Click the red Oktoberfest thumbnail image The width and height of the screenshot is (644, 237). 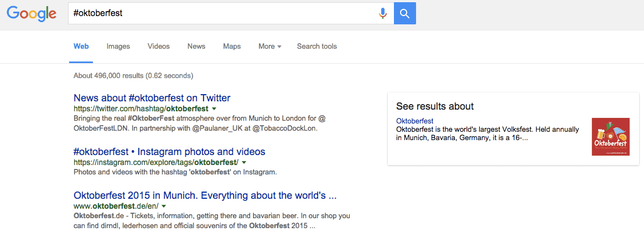click(x=611, y=137)
